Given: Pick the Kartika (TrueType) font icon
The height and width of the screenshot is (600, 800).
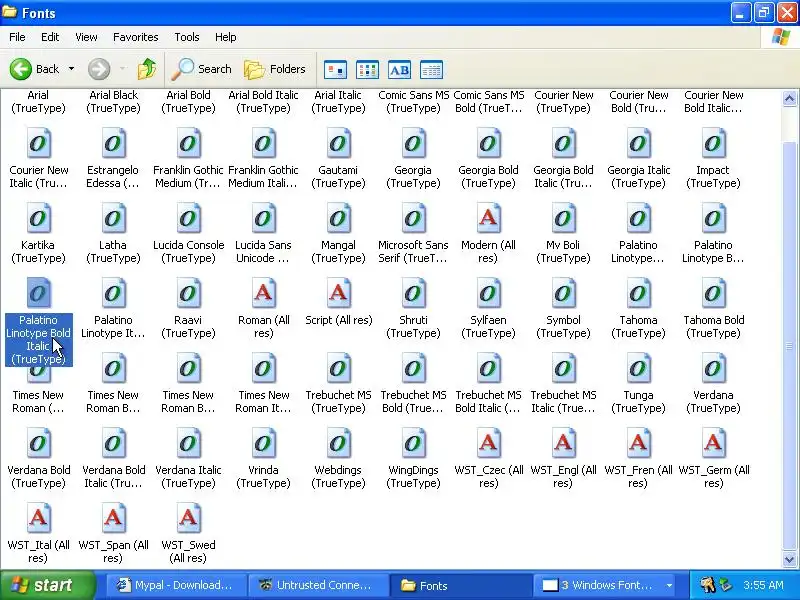Looking at the screenshot, I should coord(38,218).
